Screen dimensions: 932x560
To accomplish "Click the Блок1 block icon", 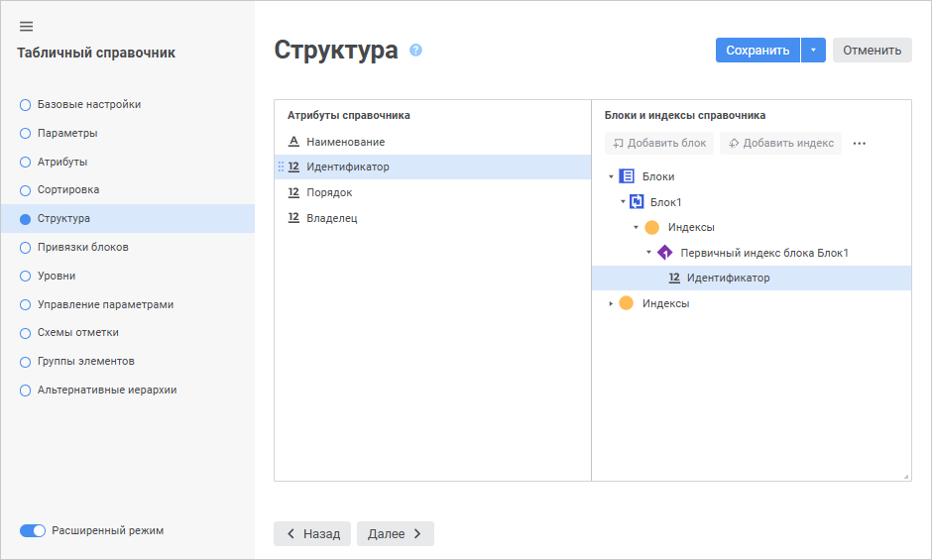I will 638,202.
